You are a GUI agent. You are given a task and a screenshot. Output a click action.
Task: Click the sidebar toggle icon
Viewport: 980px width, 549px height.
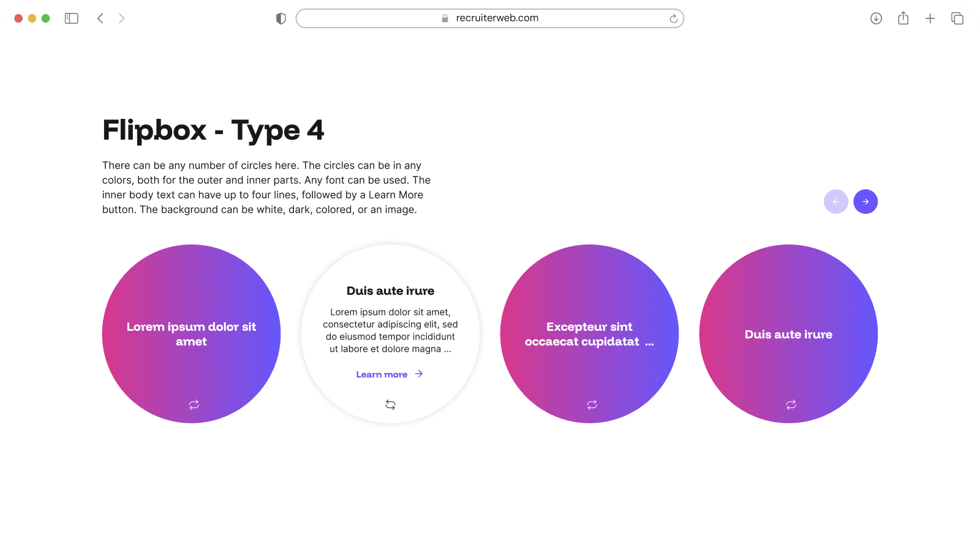(x=72, y=18)
